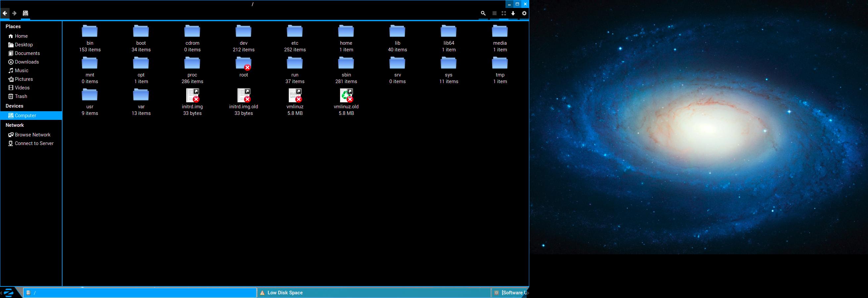Click Browse Network in sidebar

32,135
